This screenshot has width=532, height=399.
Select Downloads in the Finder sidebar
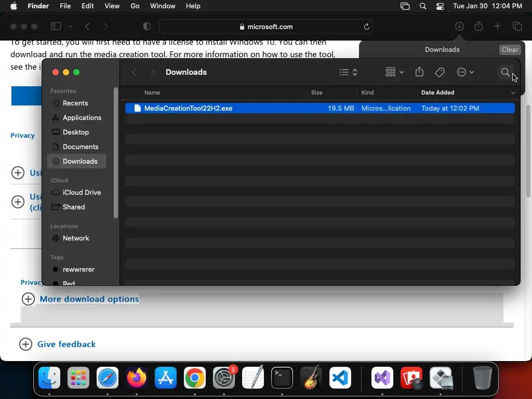click(77, 161)
